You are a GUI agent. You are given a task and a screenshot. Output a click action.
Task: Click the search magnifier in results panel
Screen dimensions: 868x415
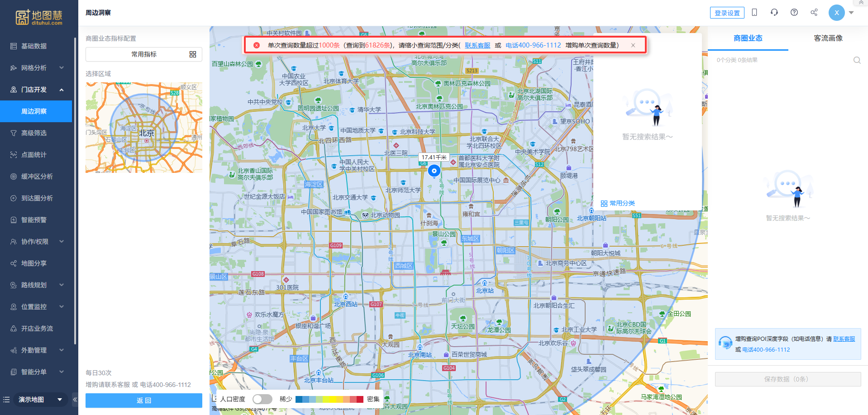click(857, 60)
